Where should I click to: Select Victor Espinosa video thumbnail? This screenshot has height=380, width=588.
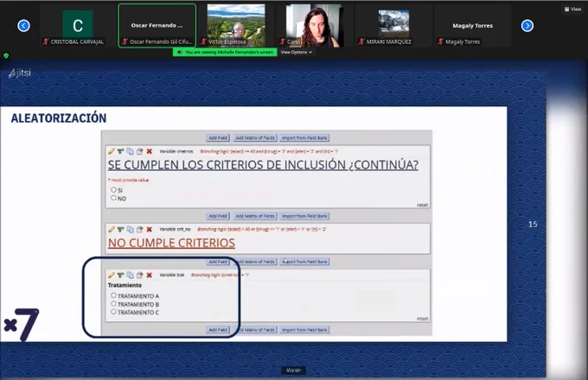click(x=236, y=25)
